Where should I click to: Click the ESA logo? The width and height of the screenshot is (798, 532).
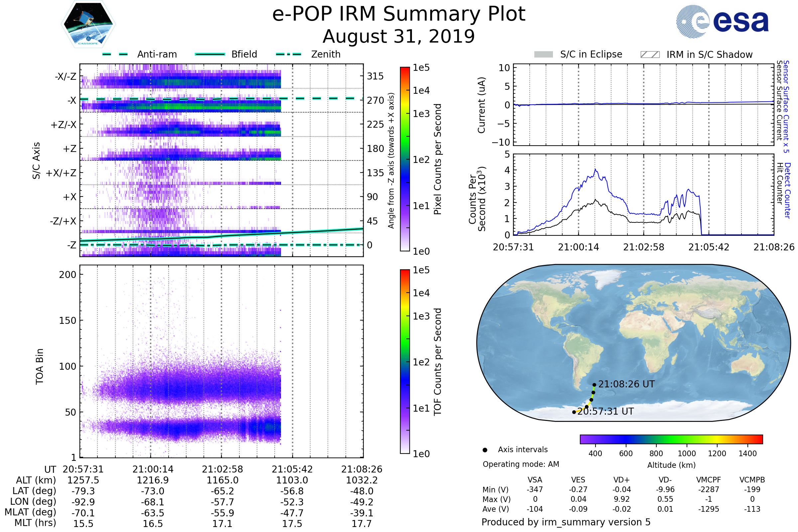click(x=722, y=21)
